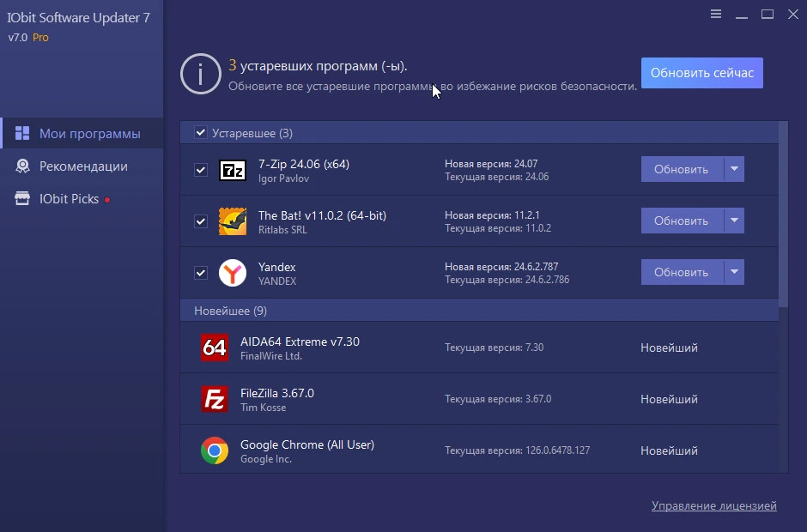Uncheck the Yandex checkbox
This screenshot has height=532, width=807.
[201, 273]
